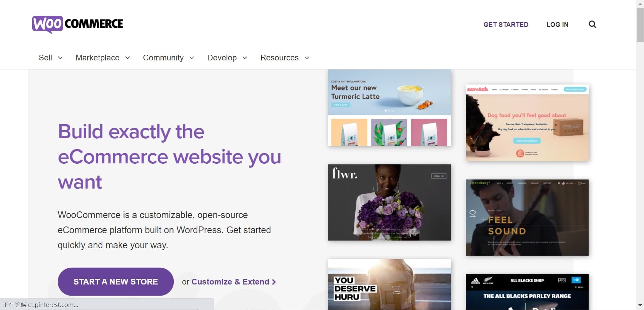Open the Marketplace menu
This screenshot has width=644, height=310.
(x=97, y=58)
